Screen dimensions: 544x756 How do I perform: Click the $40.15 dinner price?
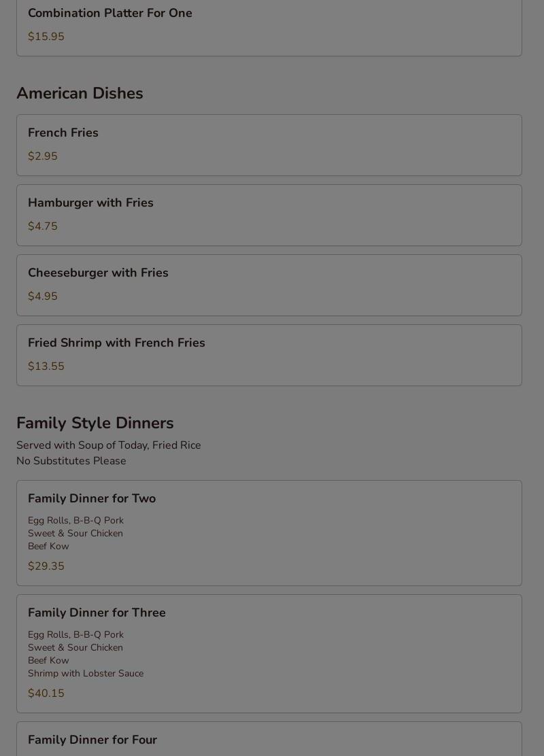[46, 693]
